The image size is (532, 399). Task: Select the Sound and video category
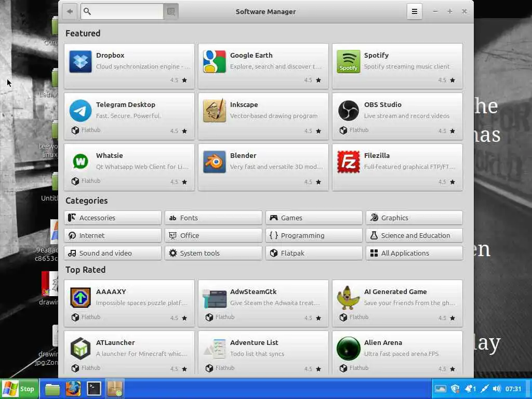tap(113, 253)
